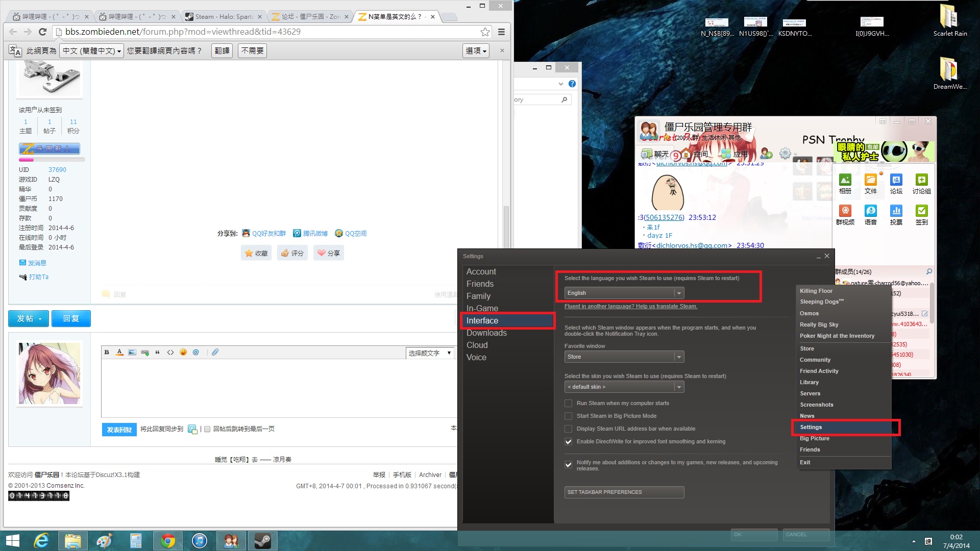The width and height of the screenshot is (980, 551).
Task: Click the 收藏 favorite button under post
Action: (256, 253)
